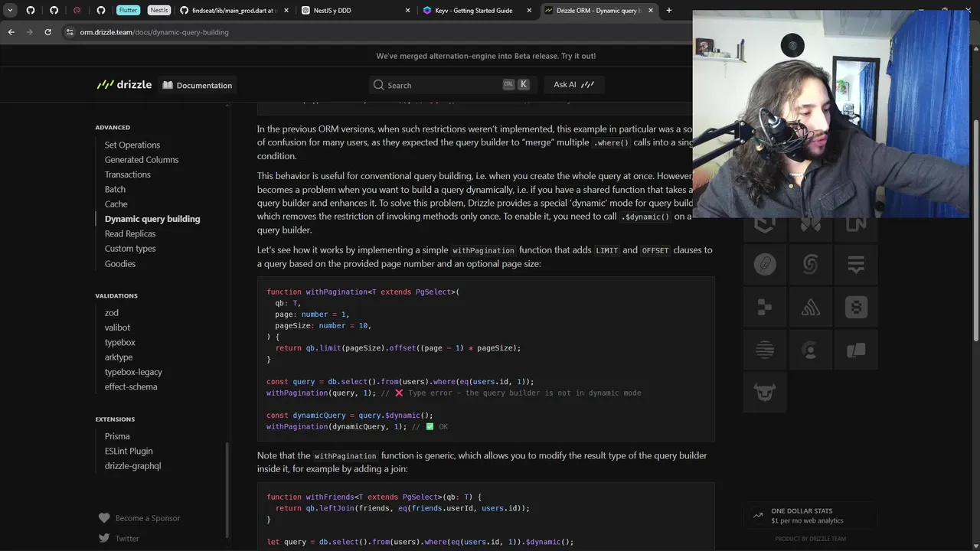Open typebox validation page

tap(120, 342)
